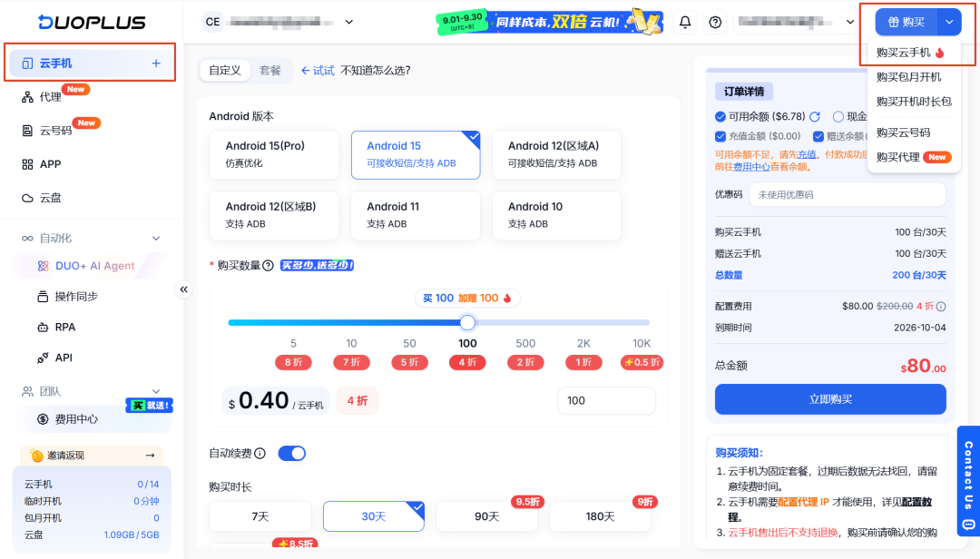Select 30天 purchase duration
Viewport: 980px width, 559px height.
point(374,516)
